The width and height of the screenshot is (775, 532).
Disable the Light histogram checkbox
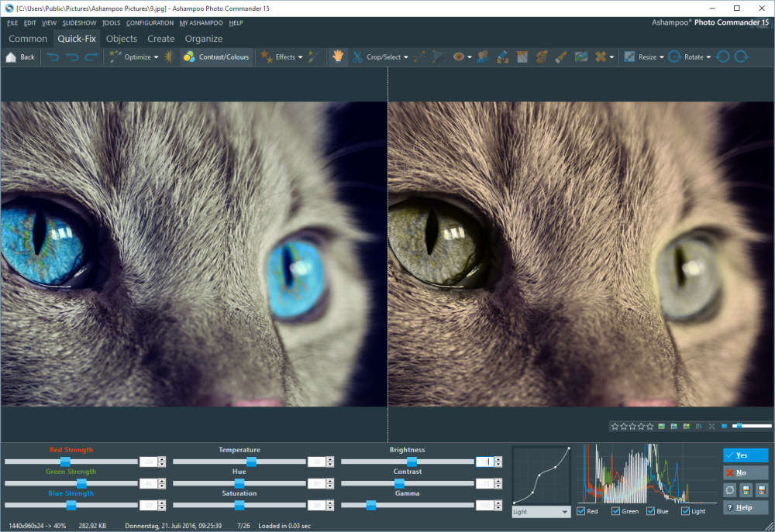pyautogui.click(x=686, y=511)
